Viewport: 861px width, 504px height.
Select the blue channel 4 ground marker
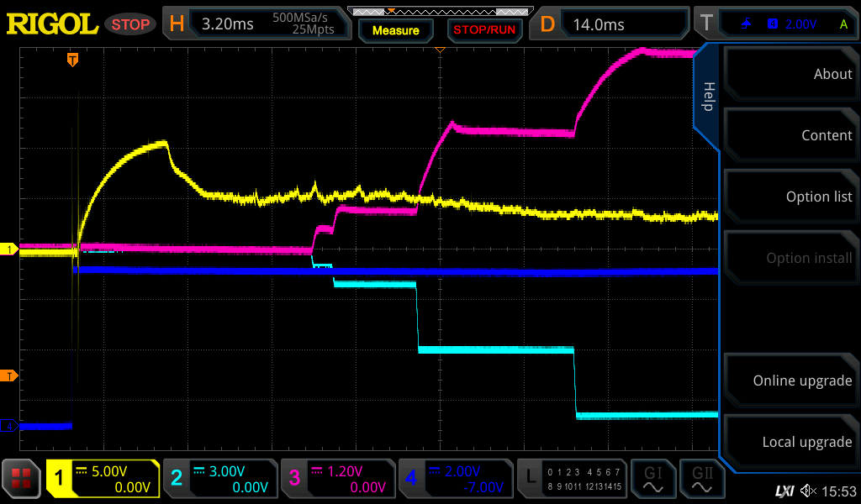coord(10,426)
